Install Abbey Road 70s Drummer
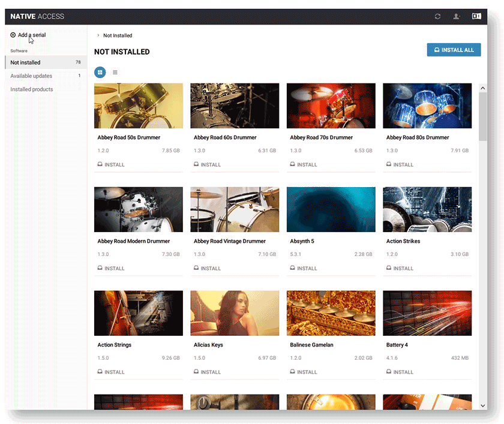Image resolution: width=504 pixels, height=424 pixels. [x=304, y=164]
